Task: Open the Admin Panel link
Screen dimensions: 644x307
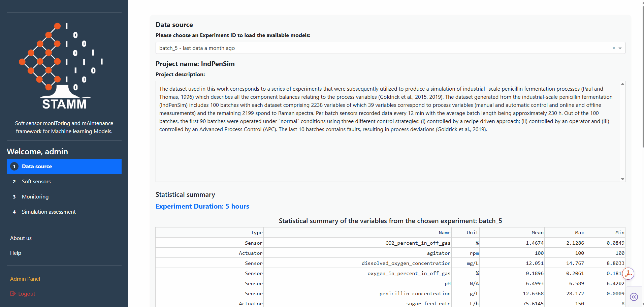Action: (25, 279)
